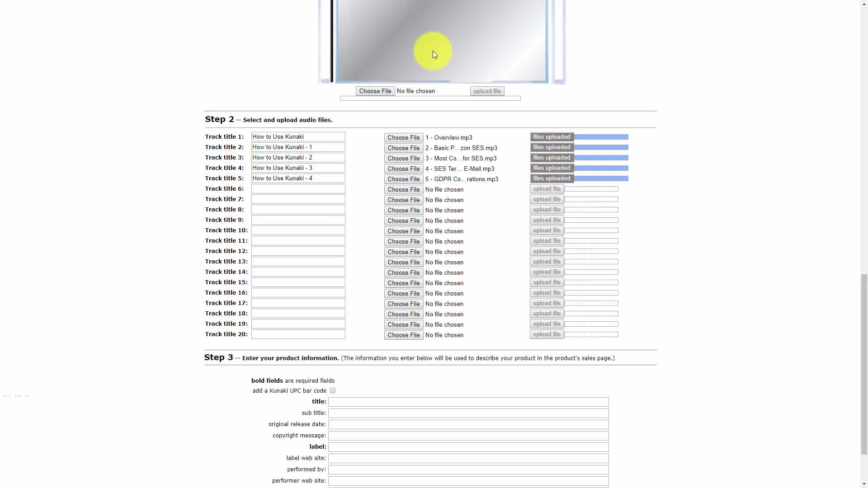868x488 pixels.
Task: Click the '5 - GDPR Co...rations.mp3' file name
Action: (462, 179)
